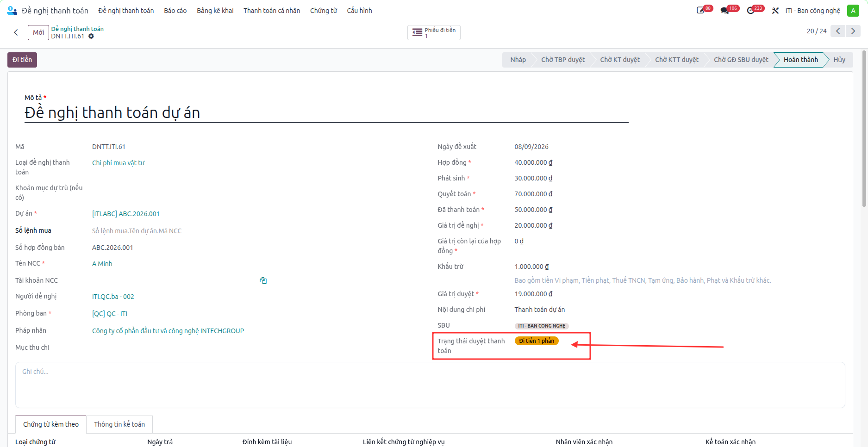
Task: Select the Hoàn thành stage
Action: point(801,60)
